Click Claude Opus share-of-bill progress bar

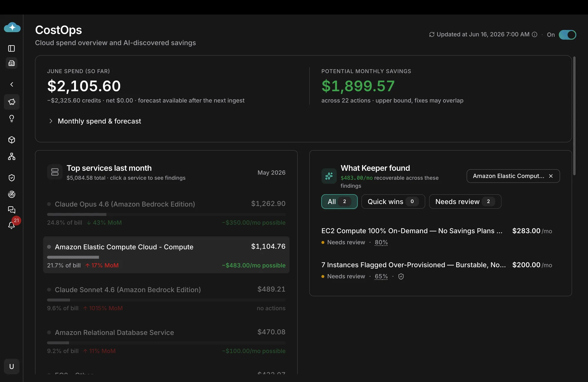tap(166, 214)
